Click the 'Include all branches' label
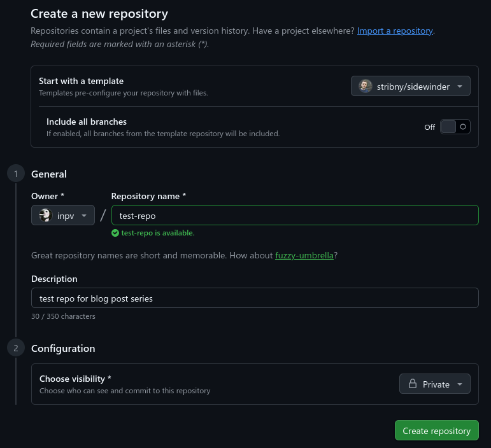491x448 pixels. (87, 122)
